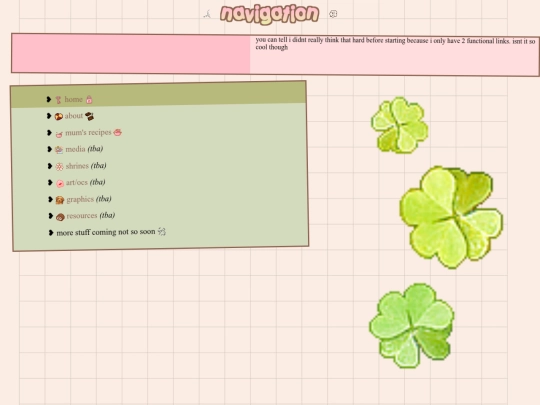Click the brown icon before graphics
The width and height of the screenshot is (540, 405).
60,200
